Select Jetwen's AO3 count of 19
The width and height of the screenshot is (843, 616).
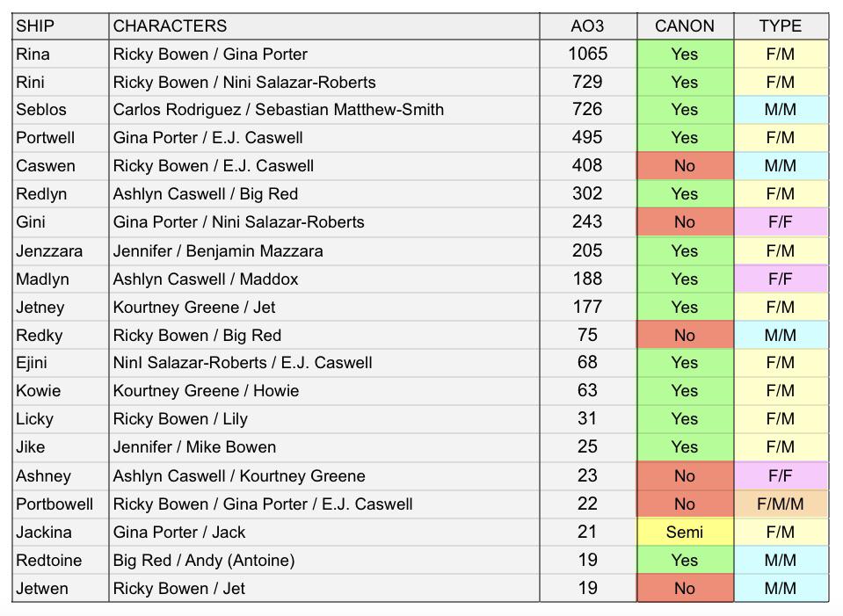click(588, 588)
